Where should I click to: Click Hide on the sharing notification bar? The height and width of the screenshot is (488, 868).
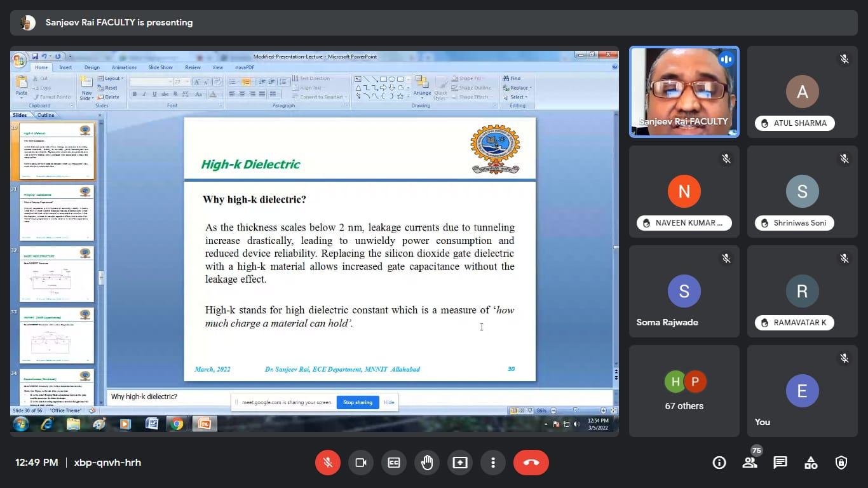tap(389, 402)
